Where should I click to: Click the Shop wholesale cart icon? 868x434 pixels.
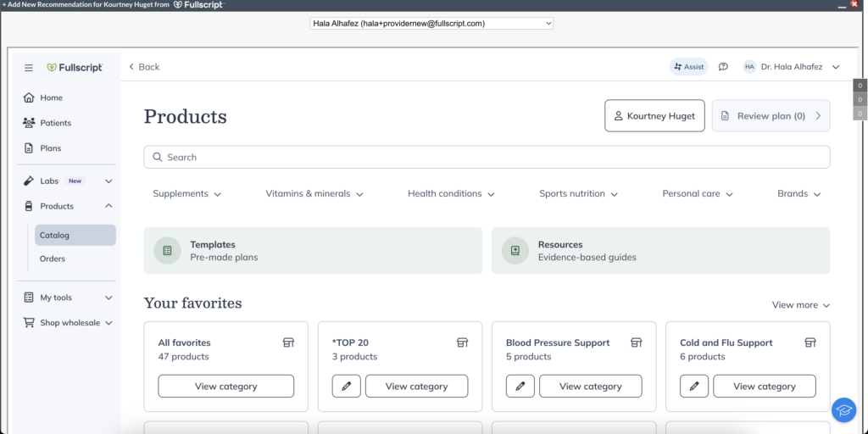(x=29, y=322)
